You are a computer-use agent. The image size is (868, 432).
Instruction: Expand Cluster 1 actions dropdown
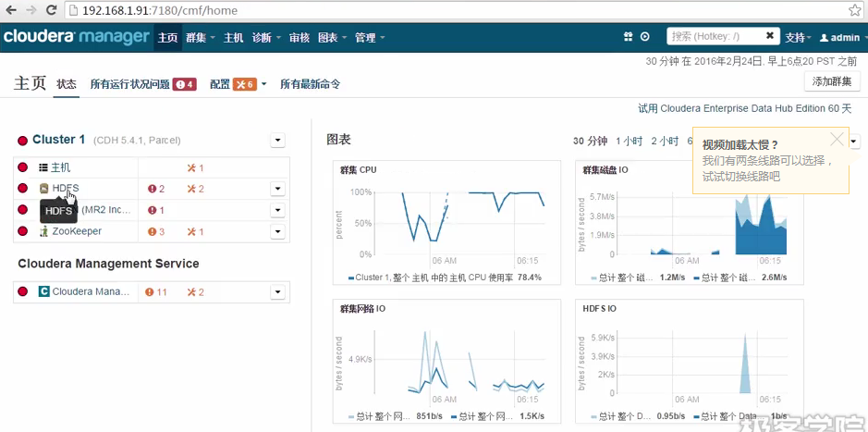point(278,141)
